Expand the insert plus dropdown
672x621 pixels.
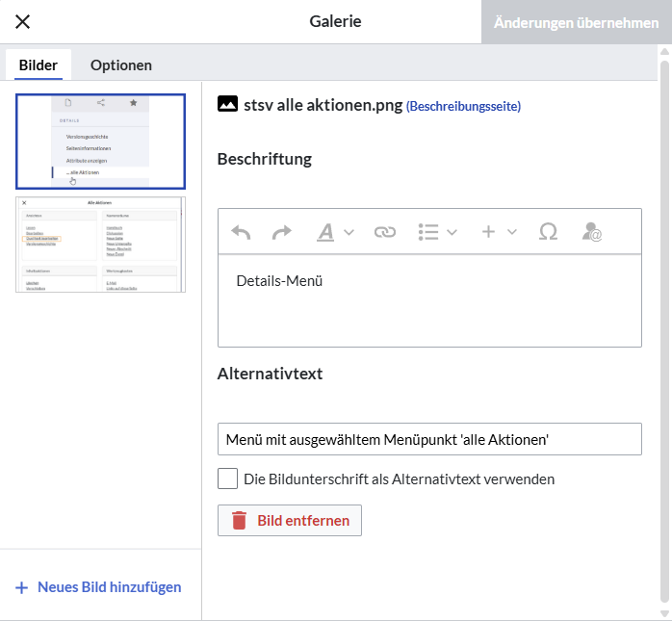click(x=499, y=232)
